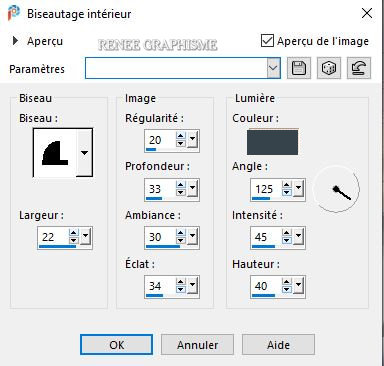
Task: Click the randomize parameters dice icon
Action: (329, 68)
